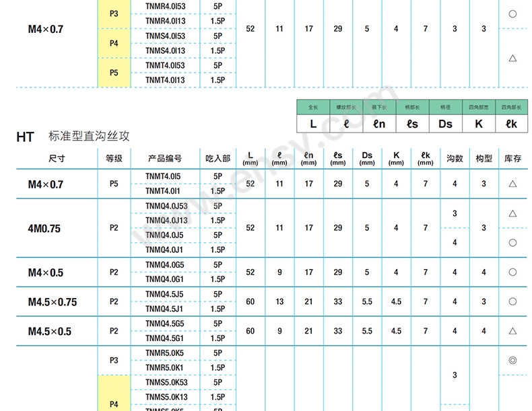Select product code TNMQ4.5J1
This screenshot has height=411, width=532.
pos(164,309)
